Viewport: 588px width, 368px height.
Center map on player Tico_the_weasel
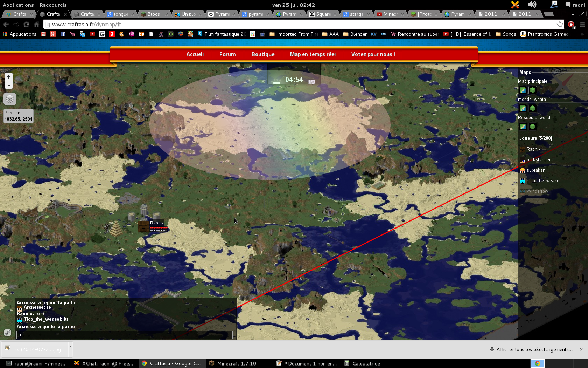(x=543, y=181)
